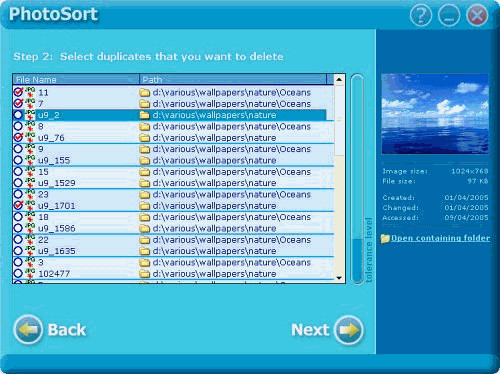Select the file name u9_1635
The height and width of the screenshot is (374, 500).
point(57,251)
